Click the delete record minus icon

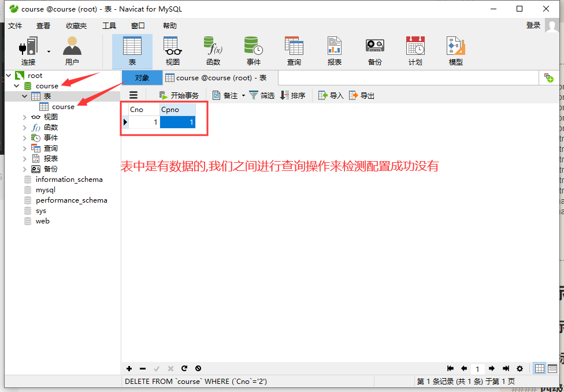(x=143, y=369)
